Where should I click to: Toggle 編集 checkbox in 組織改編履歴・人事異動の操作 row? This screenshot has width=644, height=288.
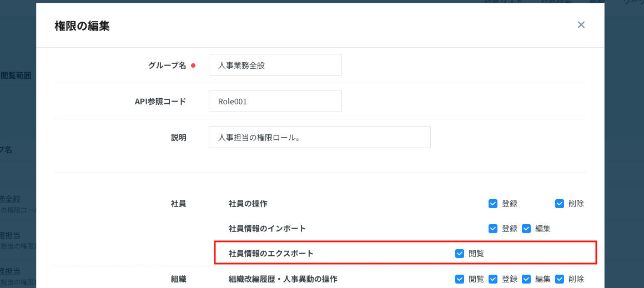click(x=526, y=279)
